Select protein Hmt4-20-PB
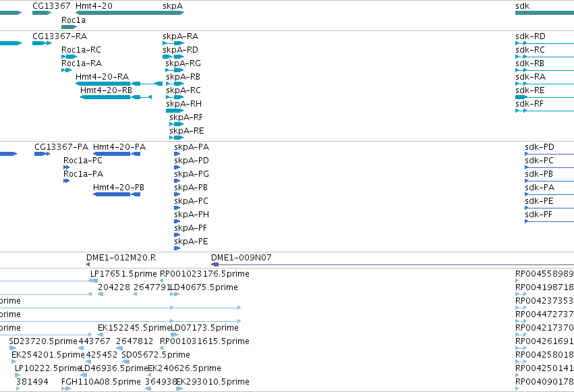Screen dimensions: 574x392 pos(119,188)
